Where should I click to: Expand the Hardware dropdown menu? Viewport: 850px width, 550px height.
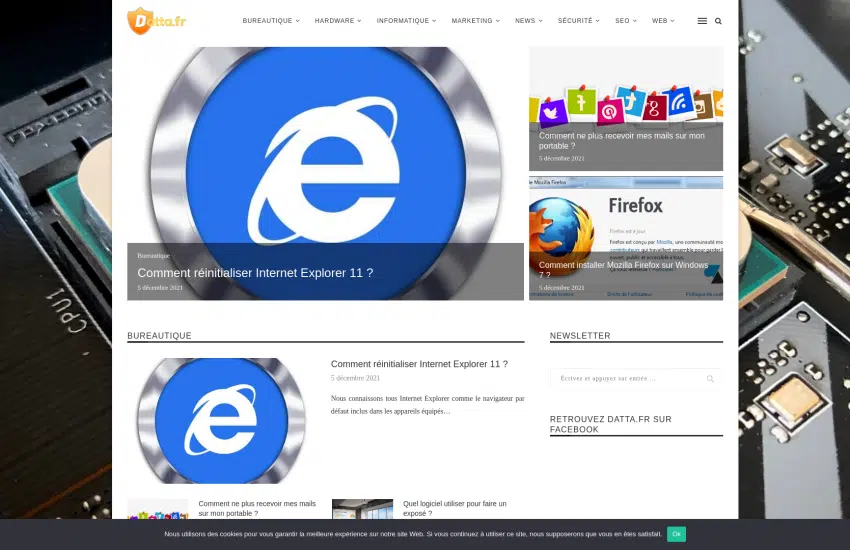[337, 21]
